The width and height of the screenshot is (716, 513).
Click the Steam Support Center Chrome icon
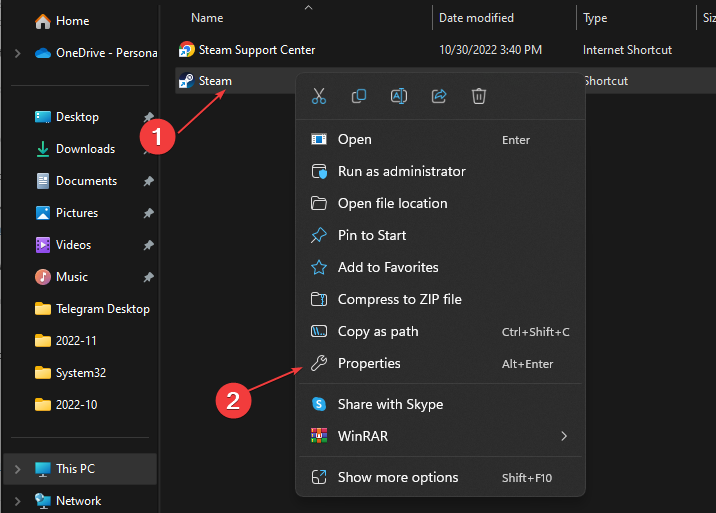(186, 49)
